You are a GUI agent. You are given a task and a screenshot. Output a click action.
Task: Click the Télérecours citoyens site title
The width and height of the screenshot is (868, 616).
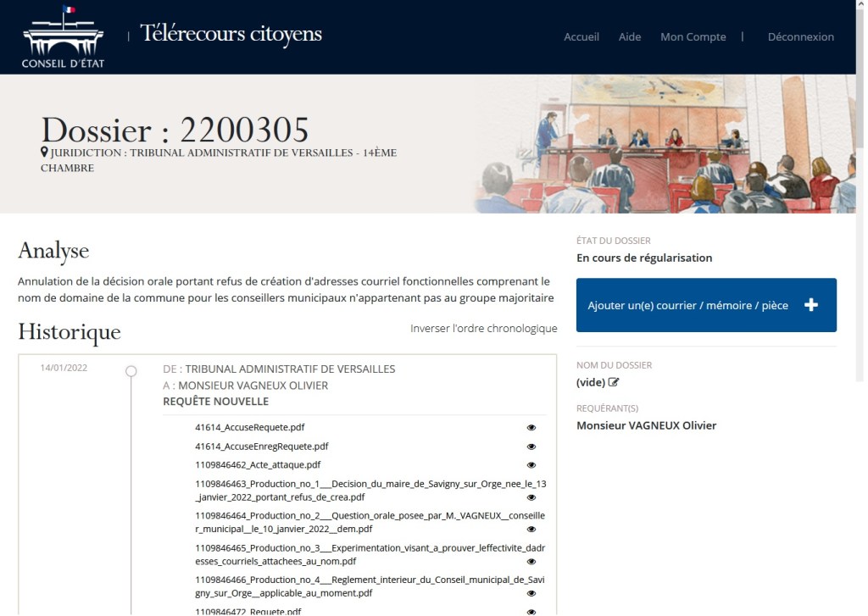(231, 35)
